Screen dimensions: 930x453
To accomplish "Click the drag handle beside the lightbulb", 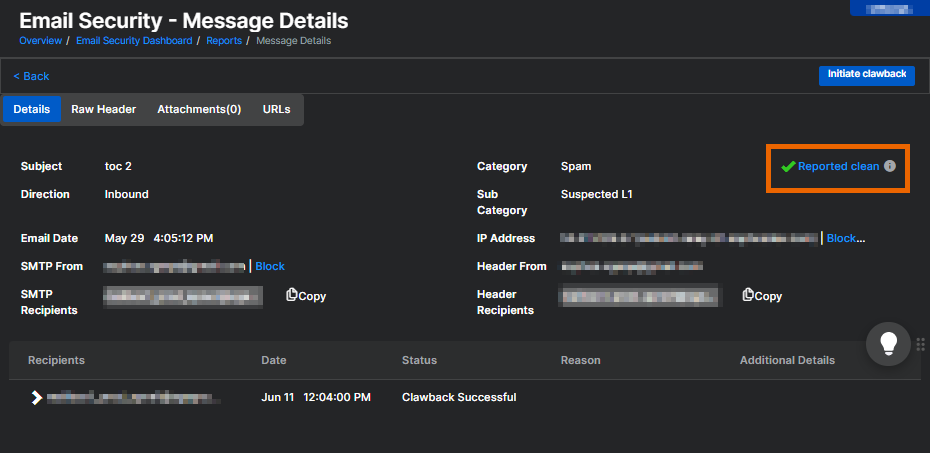I will coord(921,344).
